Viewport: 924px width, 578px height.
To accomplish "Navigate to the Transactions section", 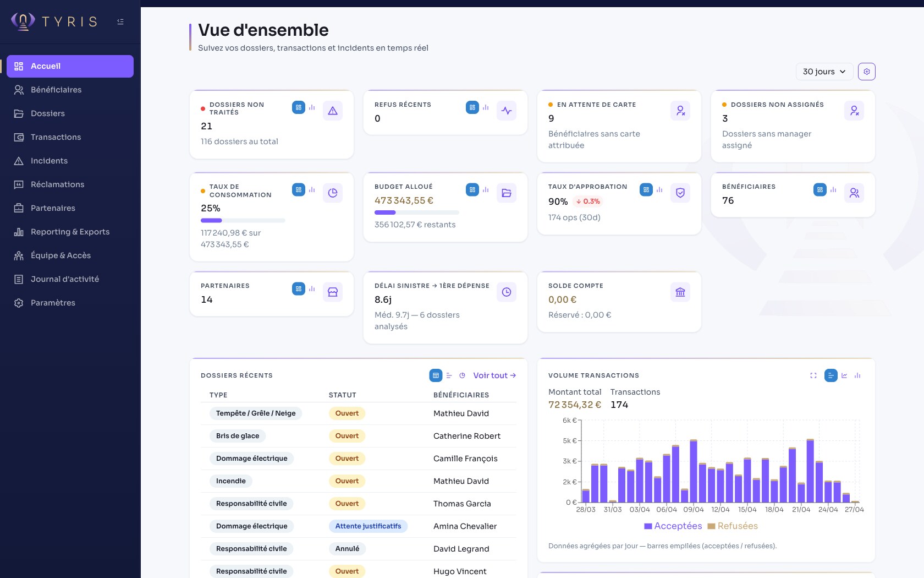I will pyautogui.click(x=56, y=137).
